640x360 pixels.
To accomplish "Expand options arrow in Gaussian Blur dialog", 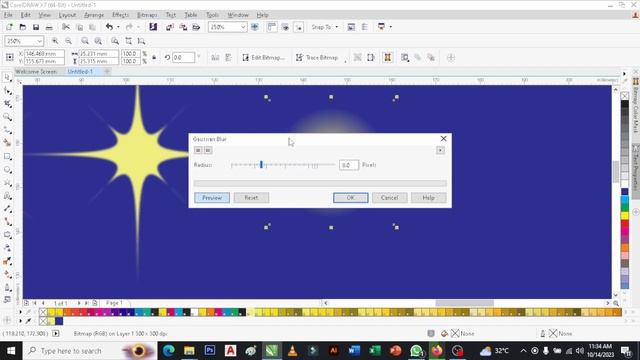I will pos(440,150).
